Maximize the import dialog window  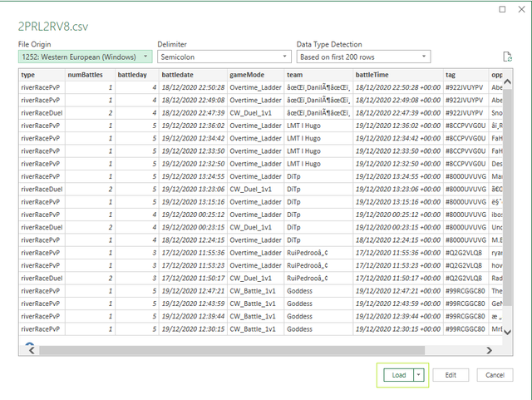(x=502, y=9)
